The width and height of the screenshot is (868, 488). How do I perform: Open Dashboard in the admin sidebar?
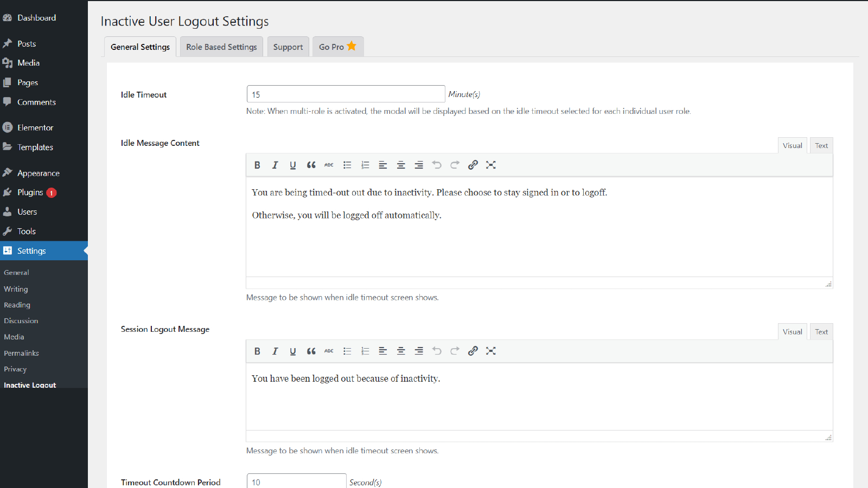pyautogui.click(x=44, y=18)
